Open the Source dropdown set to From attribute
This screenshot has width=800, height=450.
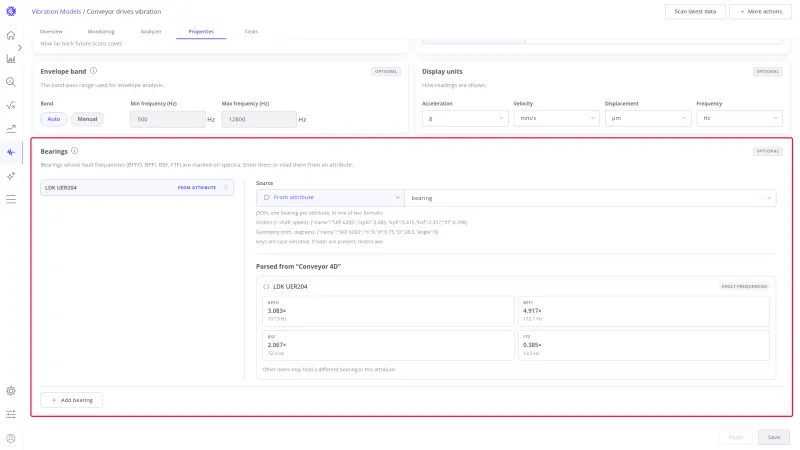330,197
